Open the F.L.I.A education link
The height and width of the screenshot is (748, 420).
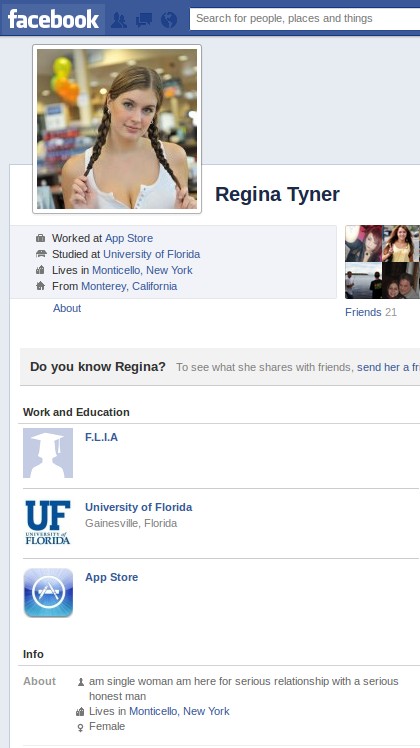[101, 437]
